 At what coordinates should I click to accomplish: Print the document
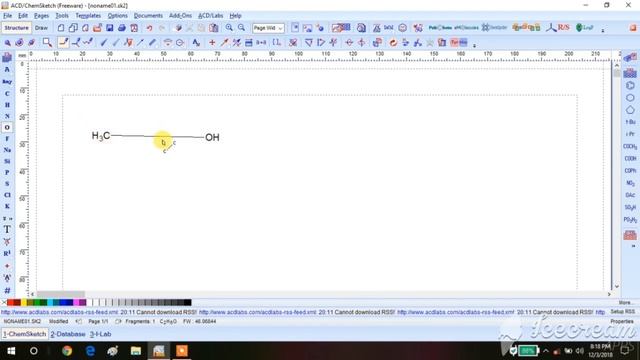pyautogui.click(x=122, y=28)
